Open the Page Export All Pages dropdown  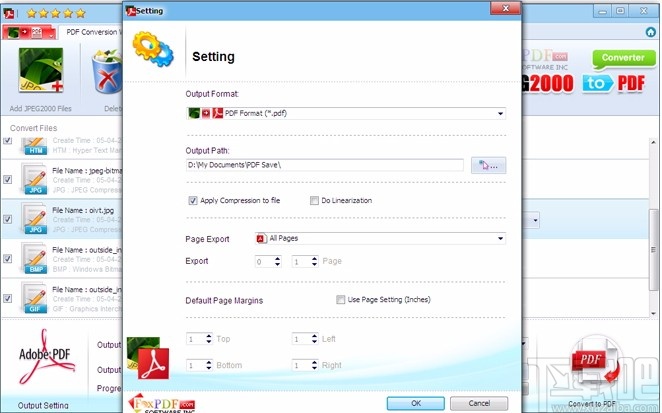click(x=380, y=239)
